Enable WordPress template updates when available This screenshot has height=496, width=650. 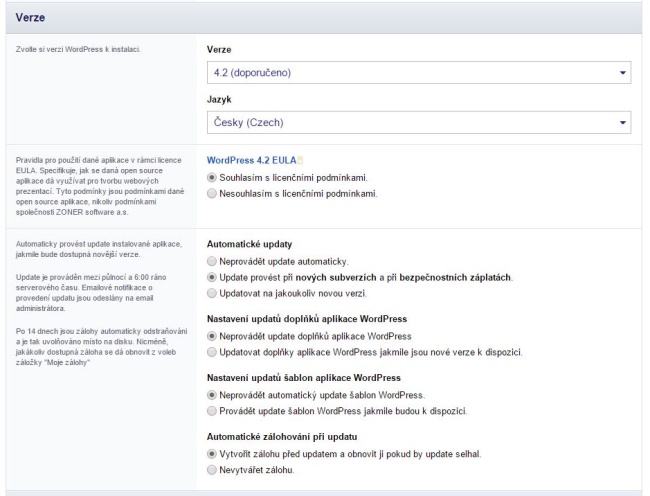click(211, 411)
